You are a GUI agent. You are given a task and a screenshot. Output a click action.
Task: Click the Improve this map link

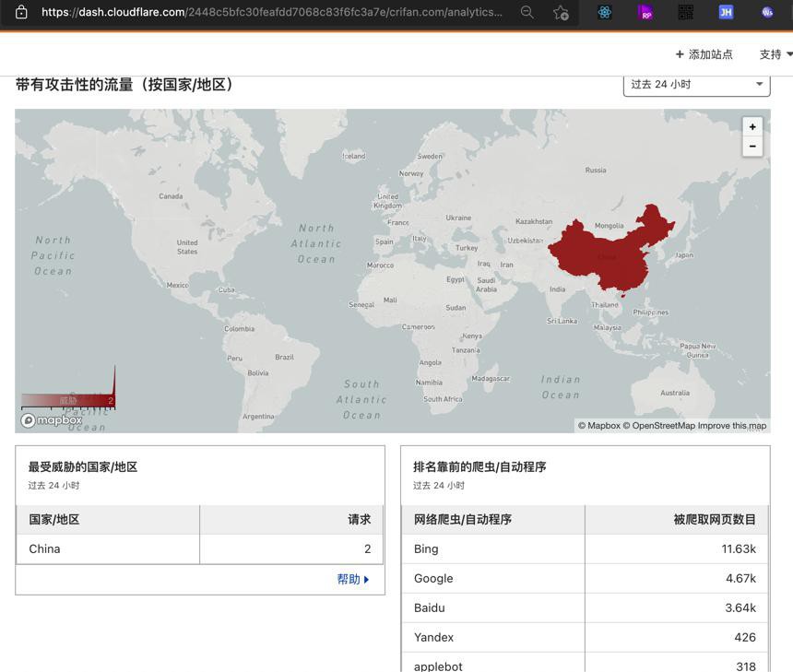(732, 426)
